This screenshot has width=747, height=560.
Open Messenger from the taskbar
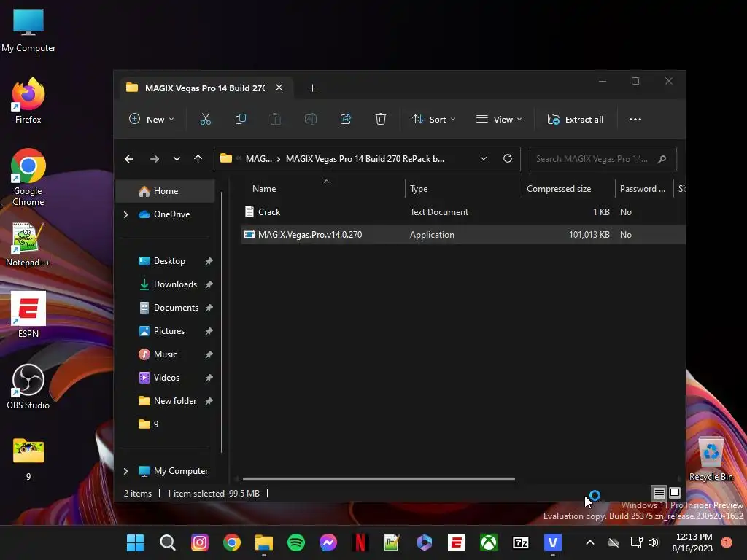[328, 542]
